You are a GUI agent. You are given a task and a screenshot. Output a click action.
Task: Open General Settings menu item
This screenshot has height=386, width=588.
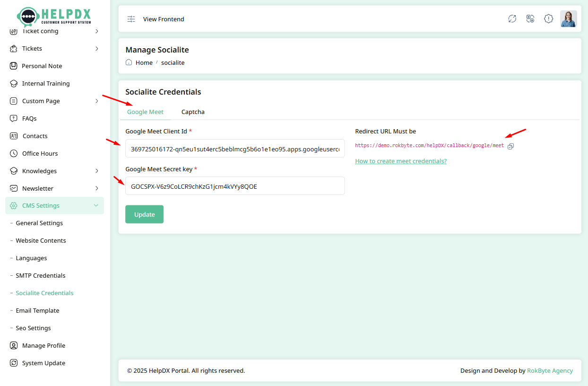click(39, 223)
